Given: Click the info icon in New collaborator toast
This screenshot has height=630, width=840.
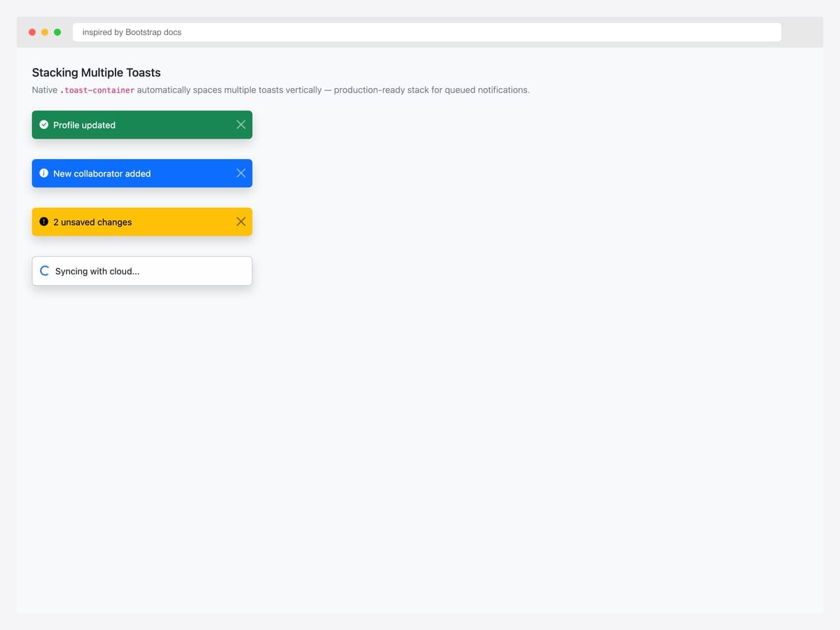Looking at the screenshot, I should [44, 173].
